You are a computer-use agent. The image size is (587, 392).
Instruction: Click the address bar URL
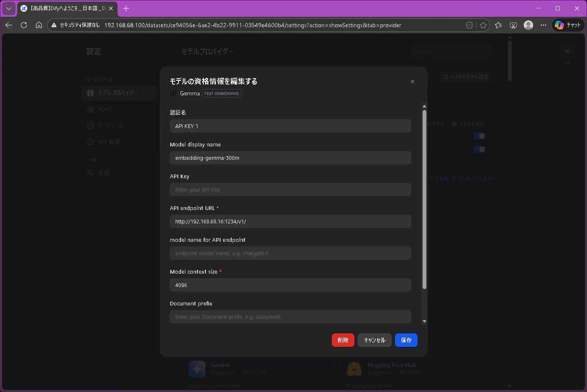coord(253,25)
